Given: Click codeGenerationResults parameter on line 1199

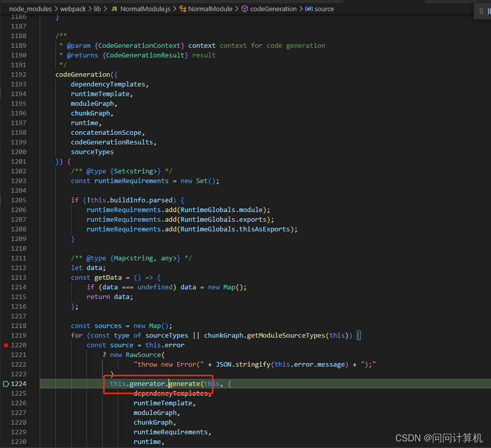Looking at the screenshot, I should click(112, 142).
